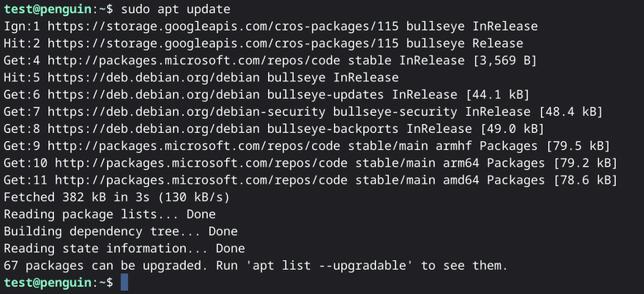Open the Microsoft URL on the amd64 Packages line
The height and width of the screenshot is (294, 644).
coord(201,180)
